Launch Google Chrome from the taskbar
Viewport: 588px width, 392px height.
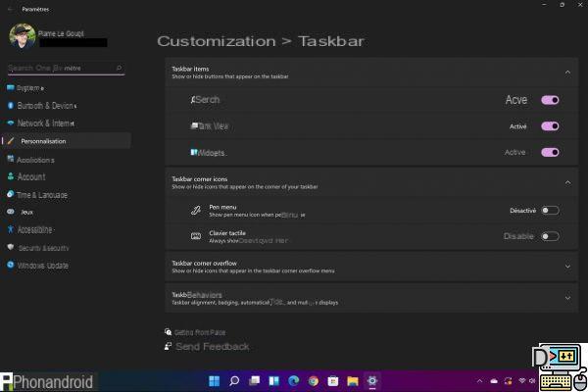(314, 381)
